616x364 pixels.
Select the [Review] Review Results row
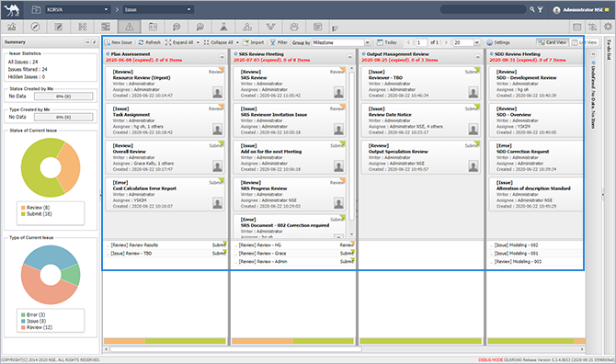[165, 245]
